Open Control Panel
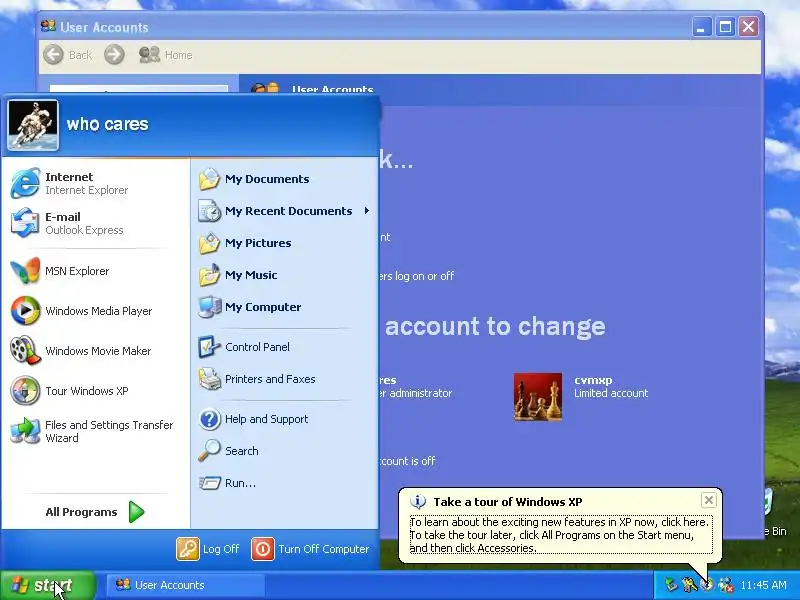 284,347
